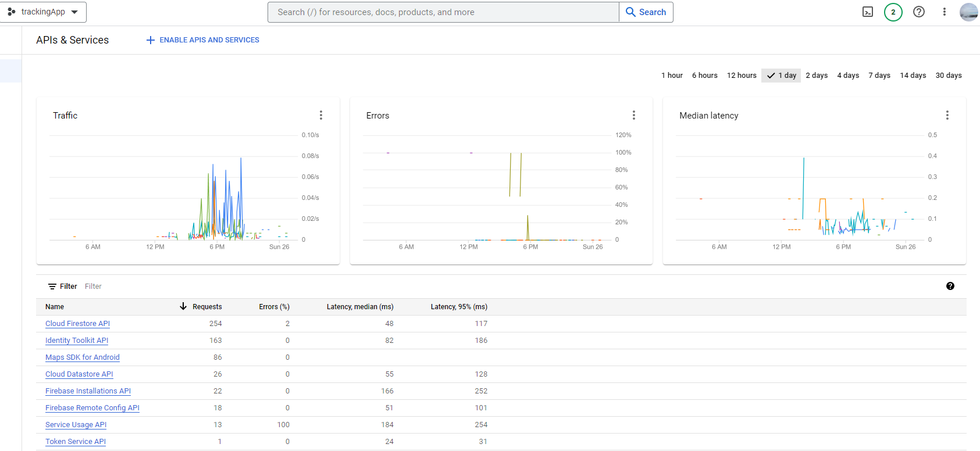This screenshot has width=980, height=451.
Task: Select the 7 days time range
Action: click(879, 76)
